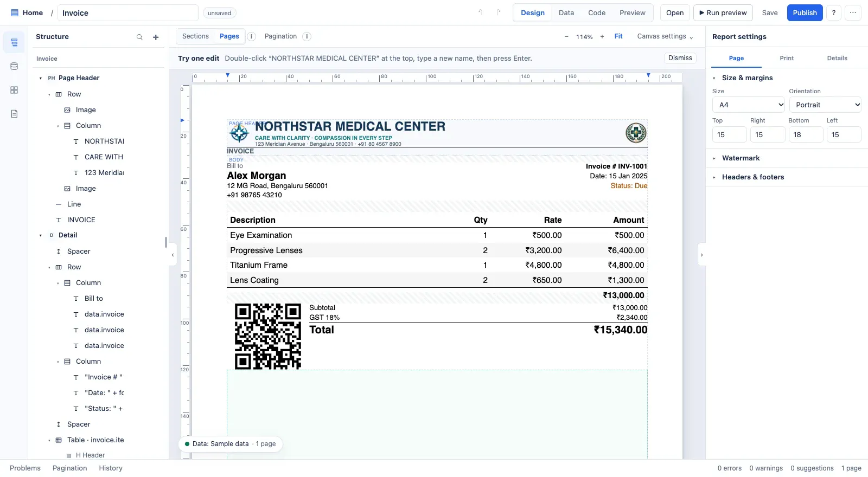
Task: Switch to the Data mode tab
Action: (566, 13)
